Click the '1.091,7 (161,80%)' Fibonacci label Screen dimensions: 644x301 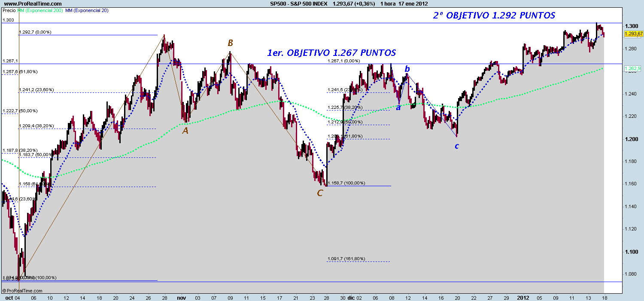tap(346, 259)
